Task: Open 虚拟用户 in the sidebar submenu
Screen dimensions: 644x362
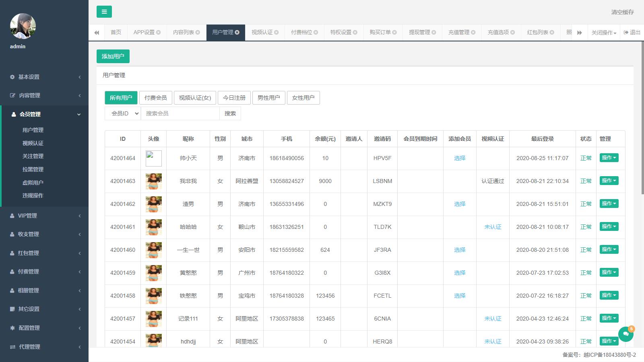Action: point(33,183)
